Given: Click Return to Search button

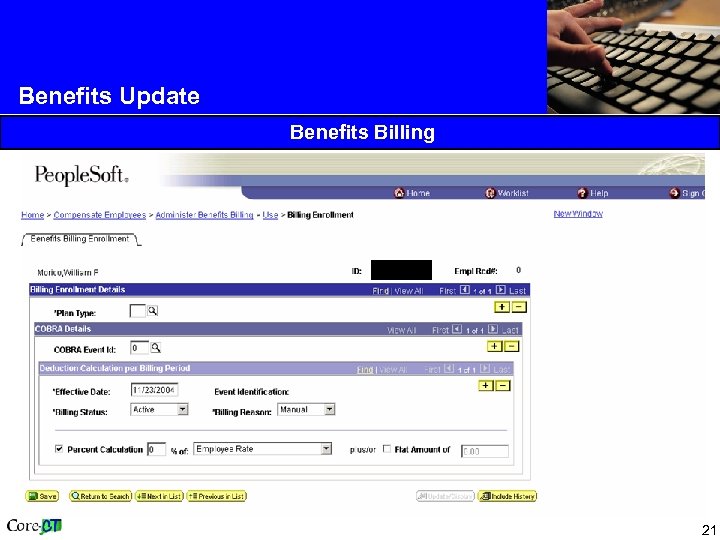Looking at the screenshot, I should click(101, 496).
